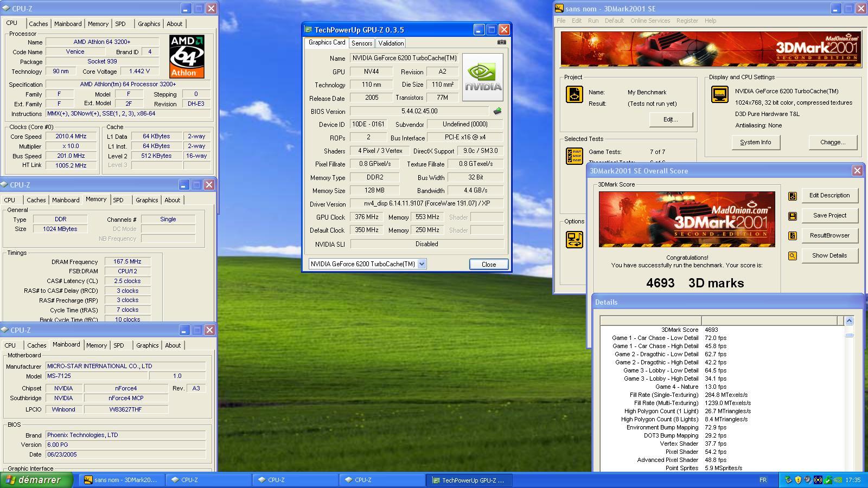Click the Point Sprites result row in Details
The height and width of the screenshot is (488, 868).
click(x=722, y=468)
